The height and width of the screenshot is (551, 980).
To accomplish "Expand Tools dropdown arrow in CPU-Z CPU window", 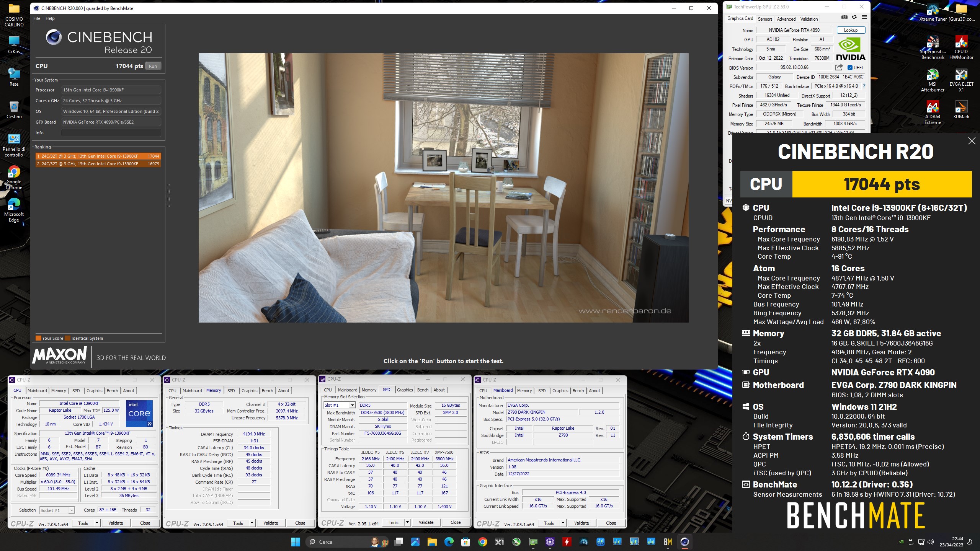I will tap(97, 523).
